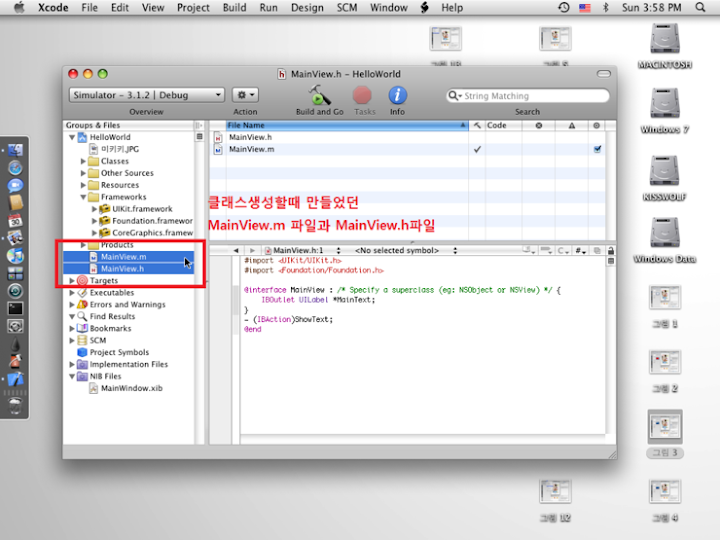Click the Time Machine menu bar icon
720x540 pixels.
(564, 7)
